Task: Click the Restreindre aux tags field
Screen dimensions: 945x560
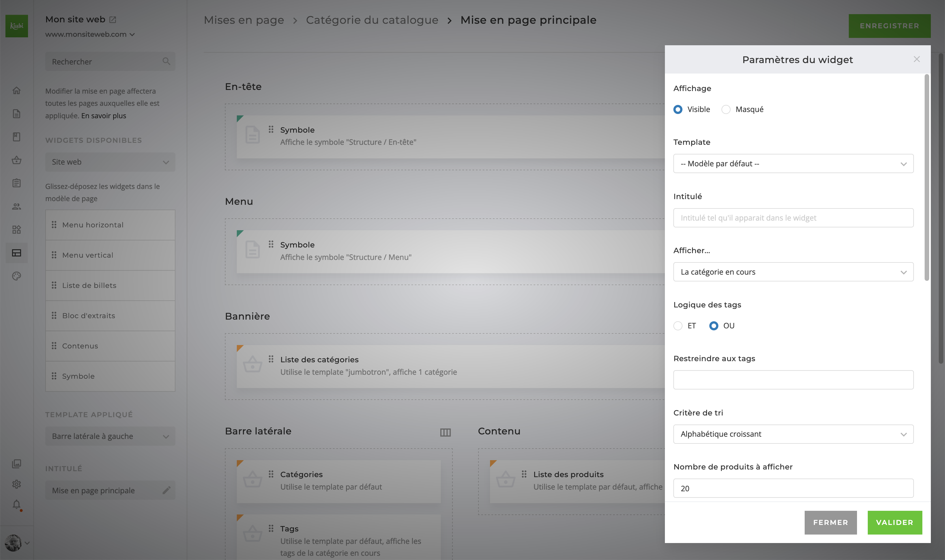Action: coord(793,380)
